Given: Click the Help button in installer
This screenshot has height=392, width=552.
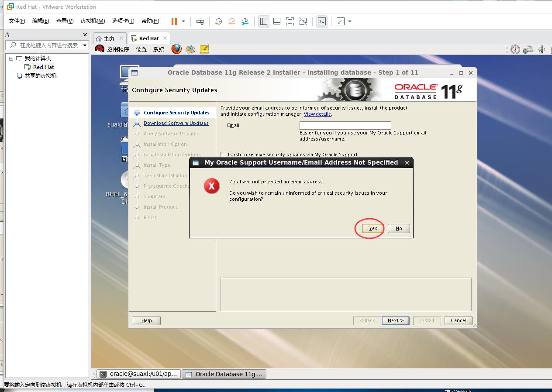Looking at the screenshot, I should coord(147,320).
